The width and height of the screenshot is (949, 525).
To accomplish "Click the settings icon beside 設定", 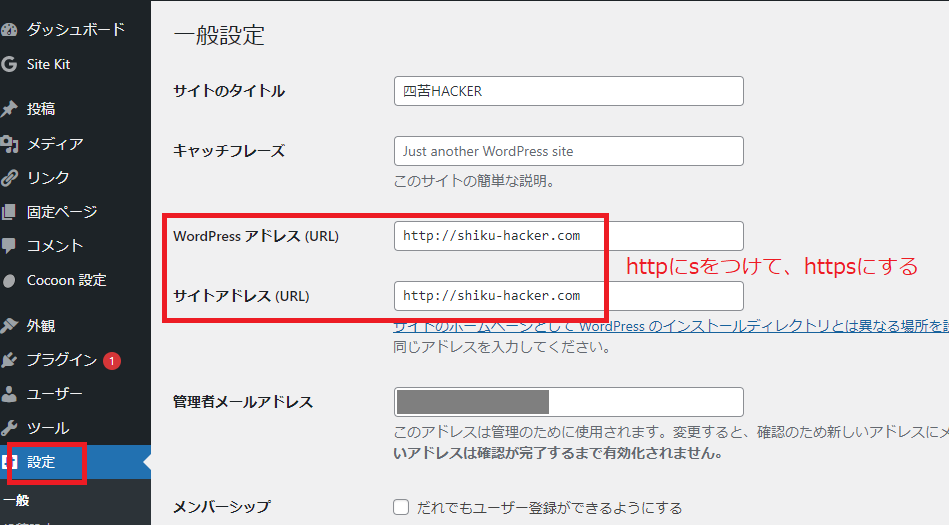I will coord(8,462).
